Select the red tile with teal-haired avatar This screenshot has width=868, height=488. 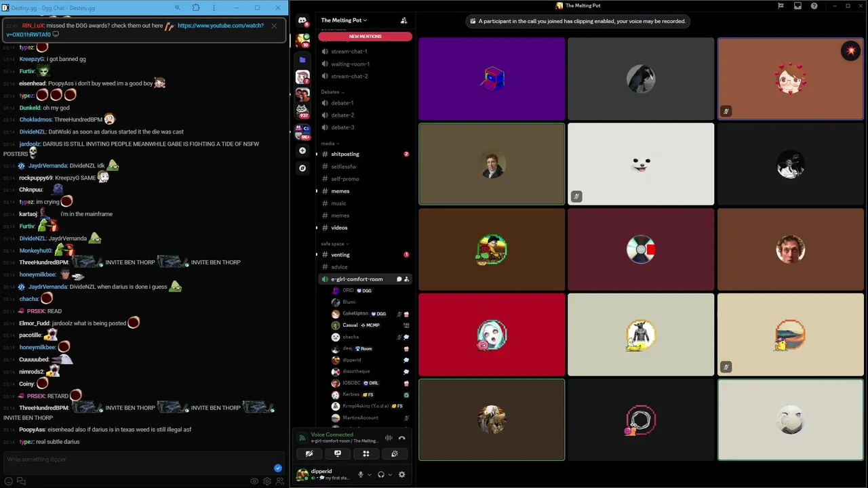tap(492, 335)
